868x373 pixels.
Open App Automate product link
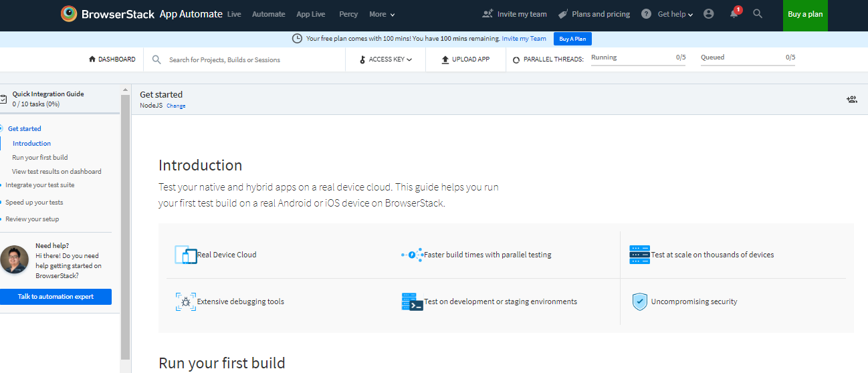pyautogui.click(x=191, y=14)
